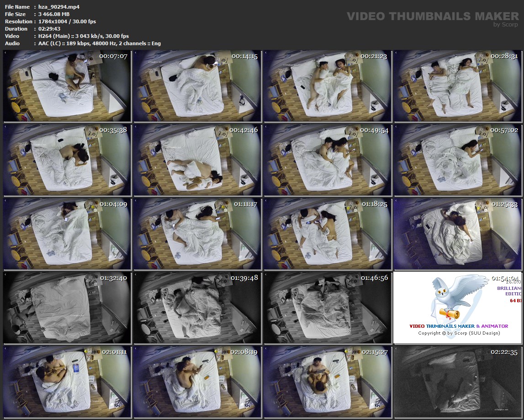Viewport: 524px width, 420px height.
Task: Click the thumbnail marked 02:01:11
Action: click(x=67, y=382)
